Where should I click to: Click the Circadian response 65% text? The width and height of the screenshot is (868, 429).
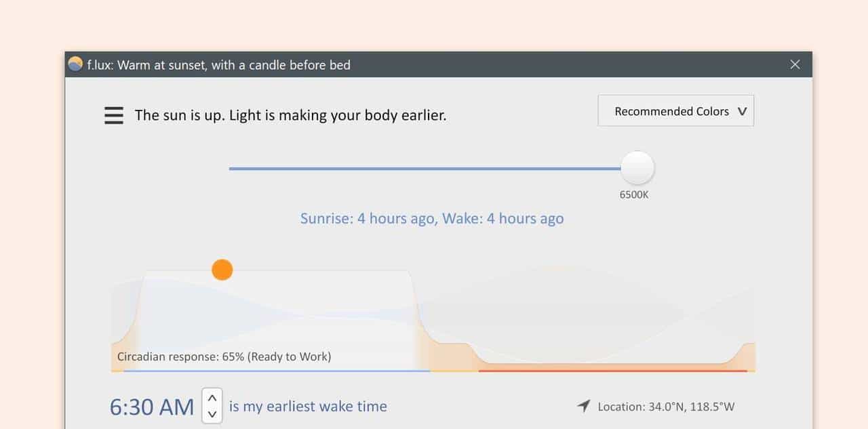pos(224,356)
